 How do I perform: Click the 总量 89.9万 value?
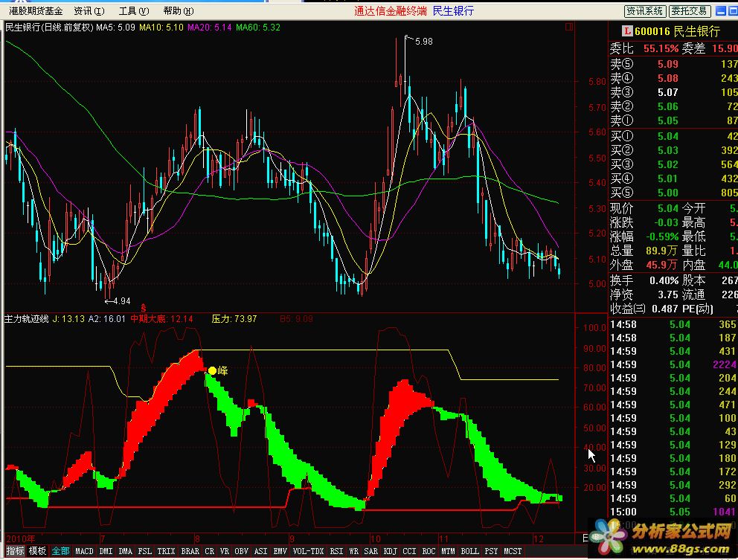pyautogui.click(x=661, y=251)
